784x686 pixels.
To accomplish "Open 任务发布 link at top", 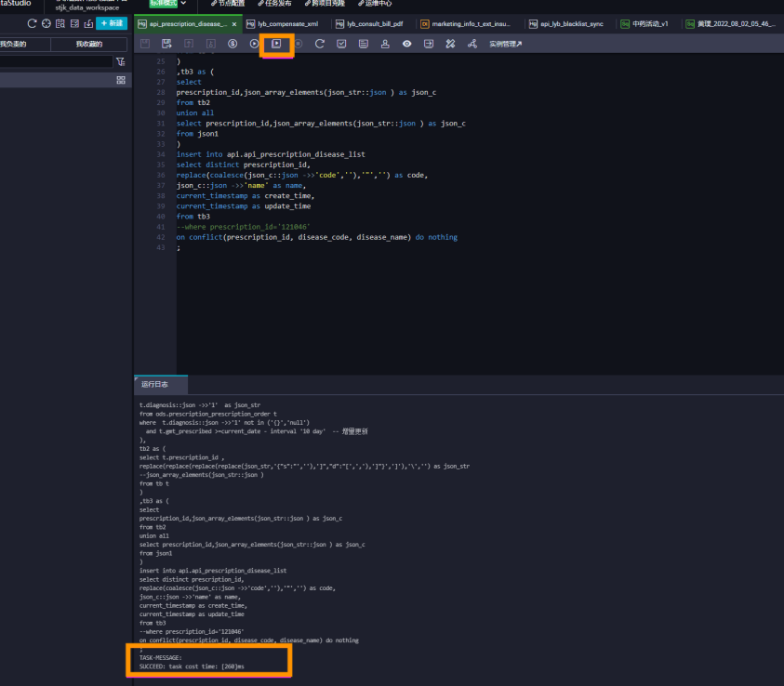I will click(x=274, y=3).
